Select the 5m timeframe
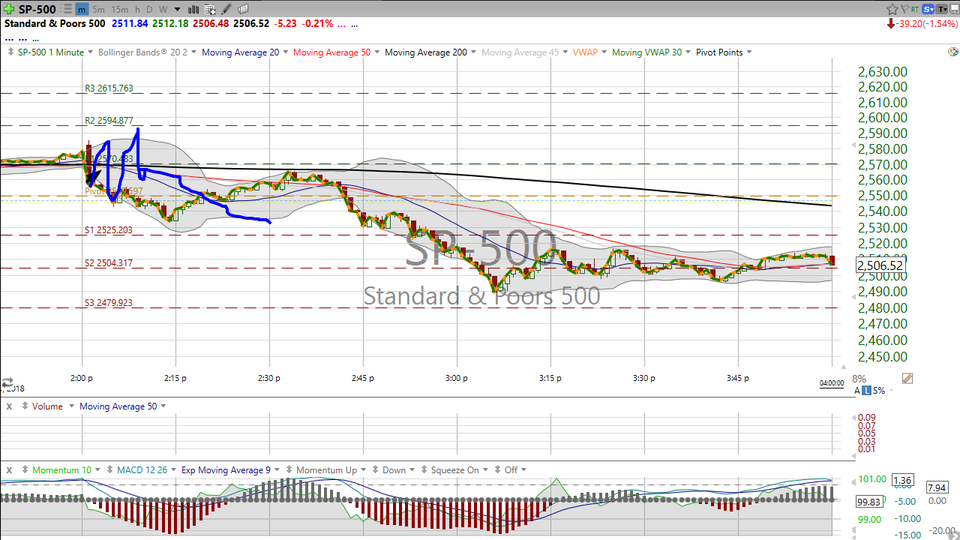 tap(97, 9)
